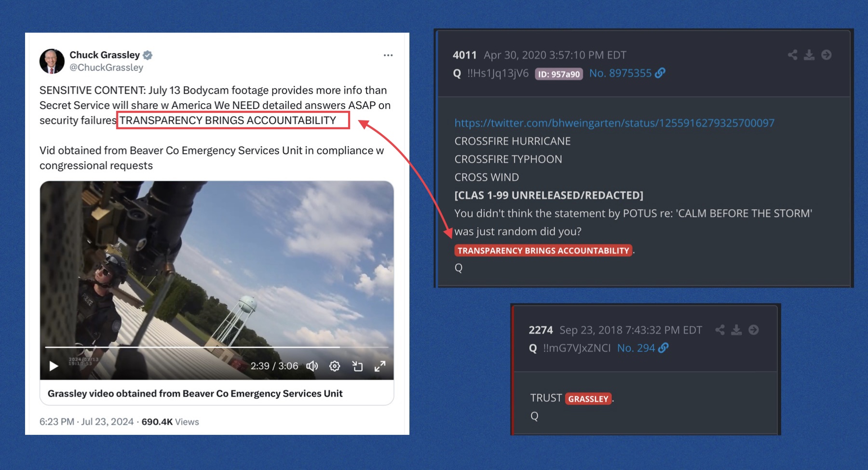
Task: Click the tripcode !!Hs1Jq13jV6
Action: 498,73
